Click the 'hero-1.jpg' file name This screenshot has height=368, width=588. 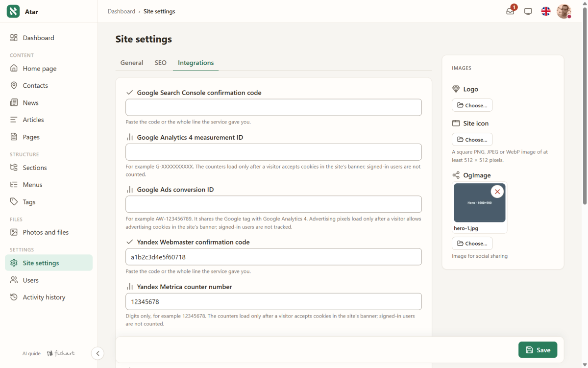(x=466, y=228)
